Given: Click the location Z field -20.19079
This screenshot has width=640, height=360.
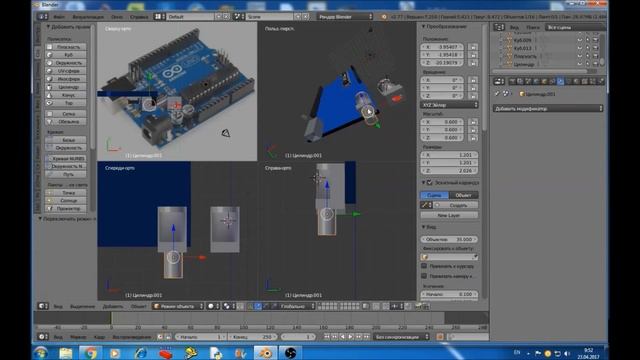Looking at the screenshot, I should tap(442, 63).
